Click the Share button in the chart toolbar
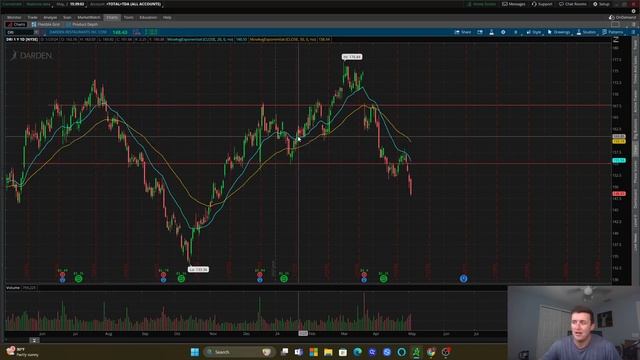The width and height of the screenshot is (640, 360). [x=462, y=32]
